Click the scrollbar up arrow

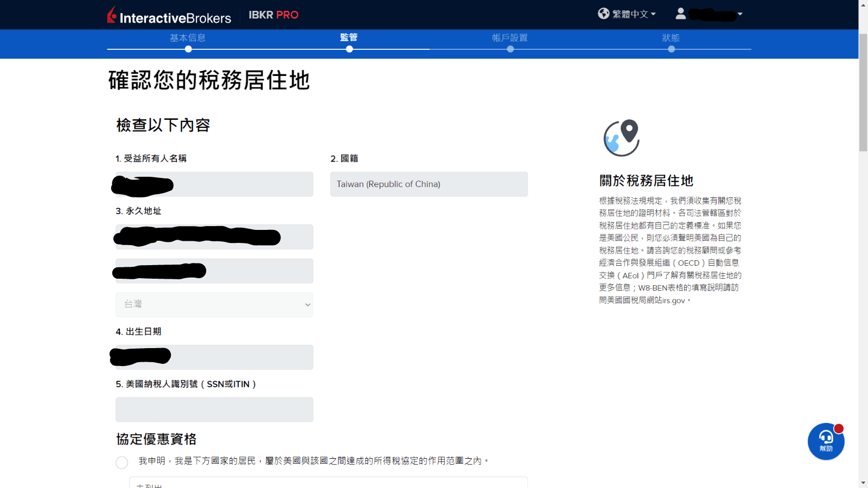pos(863,4)
